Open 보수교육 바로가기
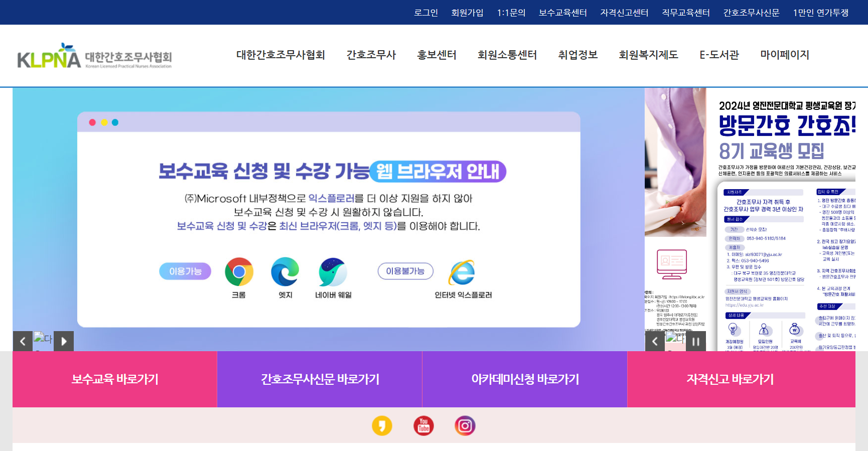Image resolution: width=868 pixels, height=451 pixels. click(x=115, y=379)
